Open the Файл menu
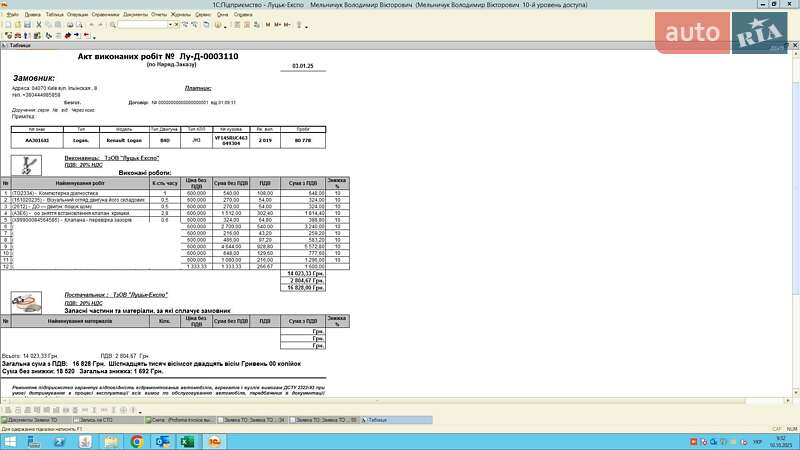Viewport: 800px width, 450px height. tap(11, 15)
